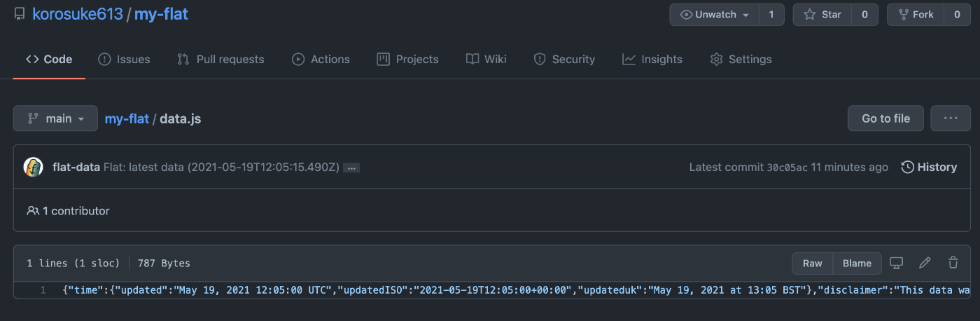Star the repository

[x=822, y=15]
